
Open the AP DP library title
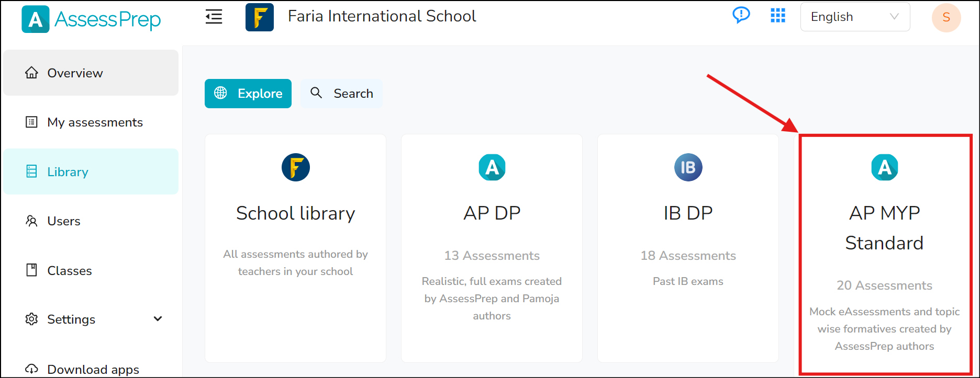click(x=492, y=213)
